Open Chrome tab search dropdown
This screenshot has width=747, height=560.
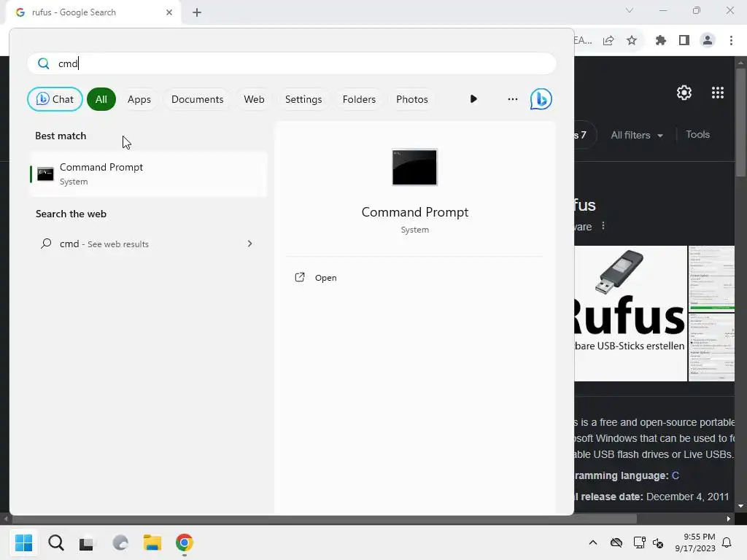[630, 10]
